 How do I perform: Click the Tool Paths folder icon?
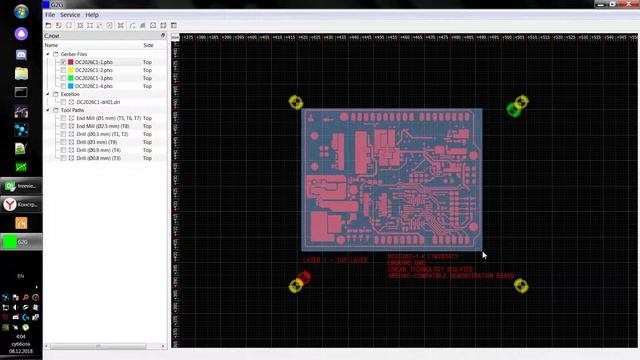coord(56,110)
